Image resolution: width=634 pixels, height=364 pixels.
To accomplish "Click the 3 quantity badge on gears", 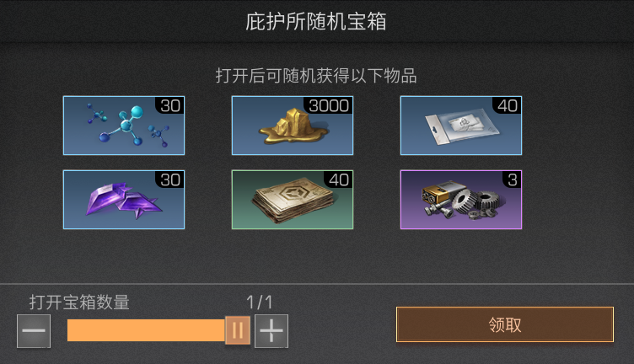I will coord(512,179).
